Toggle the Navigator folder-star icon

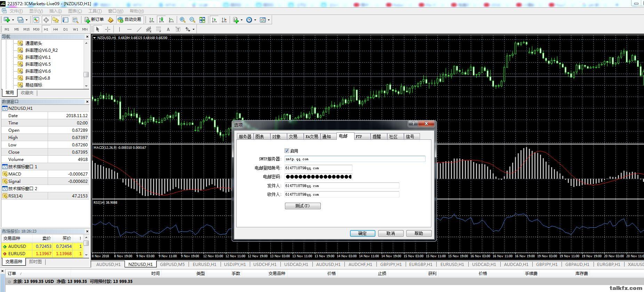[x=56, y=20]
